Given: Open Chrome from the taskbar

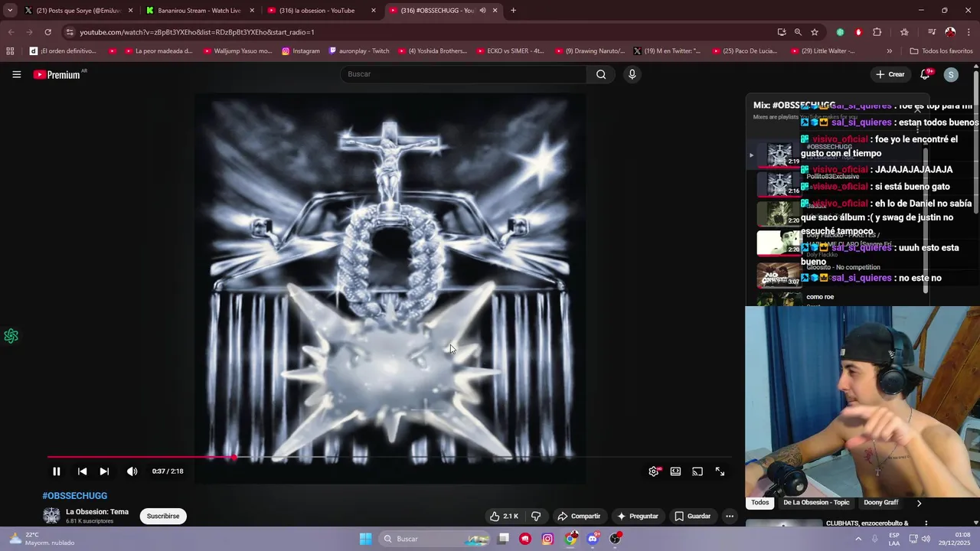Looking at the screenshot, I should coord(570,539).
